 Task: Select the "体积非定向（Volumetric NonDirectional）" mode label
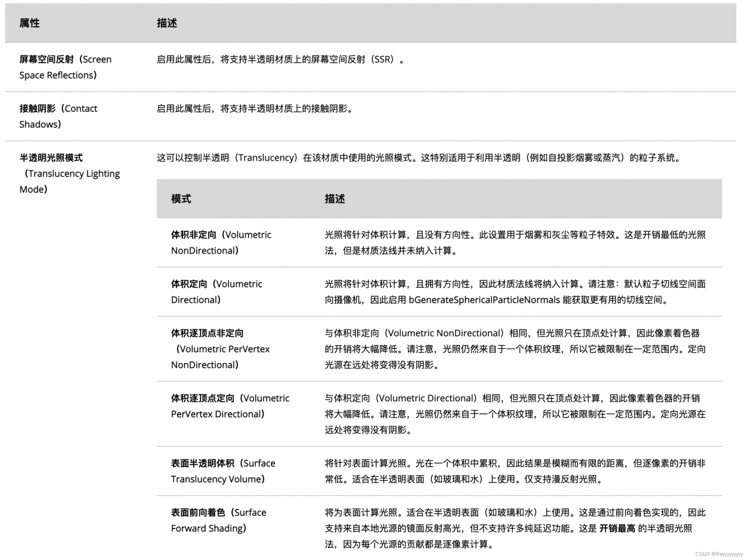(220, 242)
